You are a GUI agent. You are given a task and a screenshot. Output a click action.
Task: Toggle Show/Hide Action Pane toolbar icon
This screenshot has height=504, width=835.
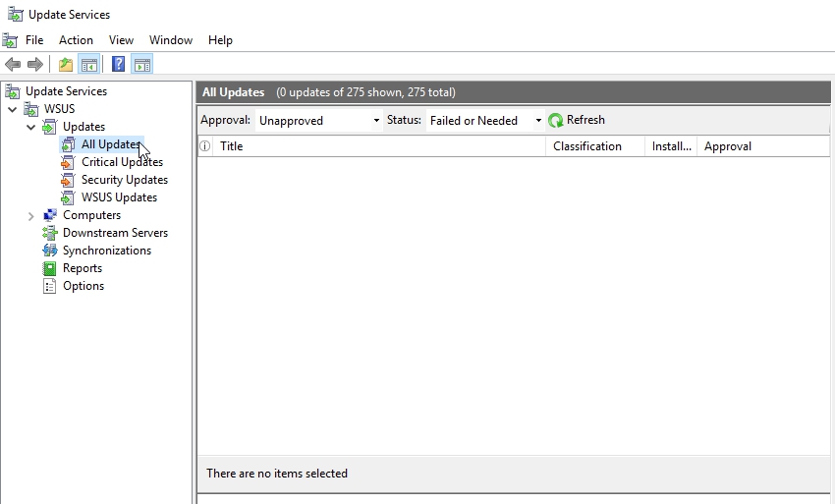click(142, 65)
